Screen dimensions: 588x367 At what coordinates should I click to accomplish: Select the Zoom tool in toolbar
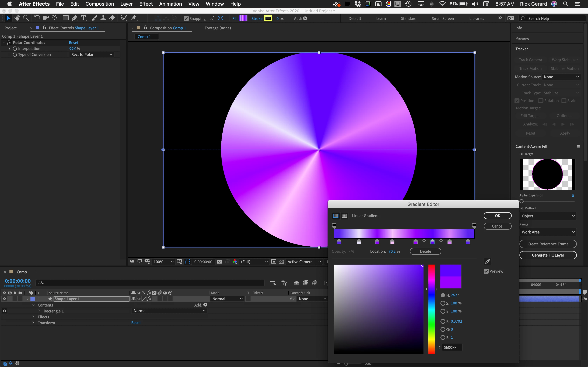pyautogui.click(x=26, y=18)
